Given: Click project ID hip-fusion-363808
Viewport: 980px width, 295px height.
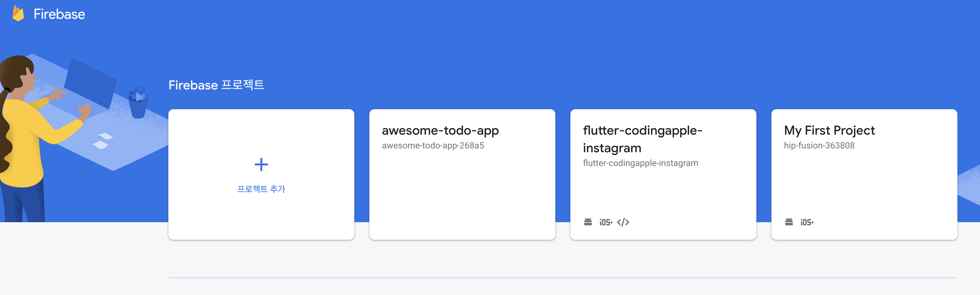Looking at the screenshot, I should [x=819, y=146].
